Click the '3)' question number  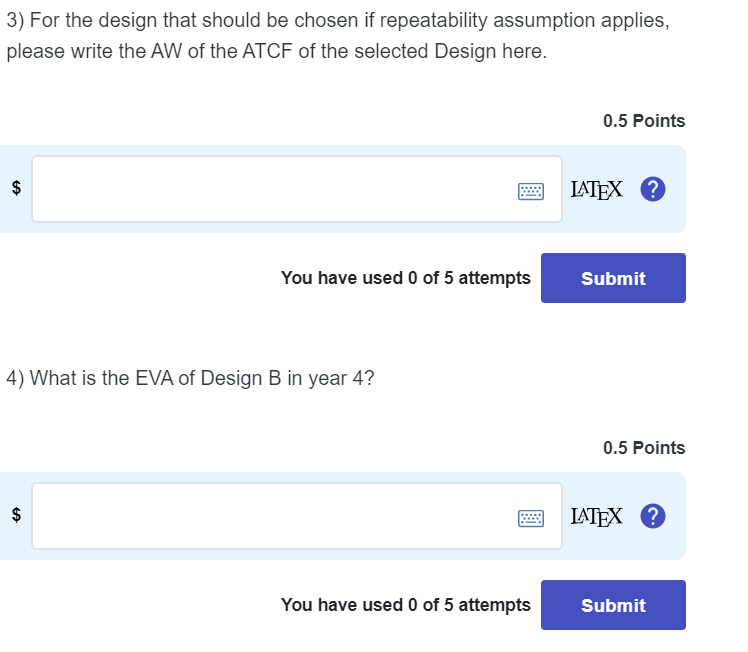click(16, 21)
